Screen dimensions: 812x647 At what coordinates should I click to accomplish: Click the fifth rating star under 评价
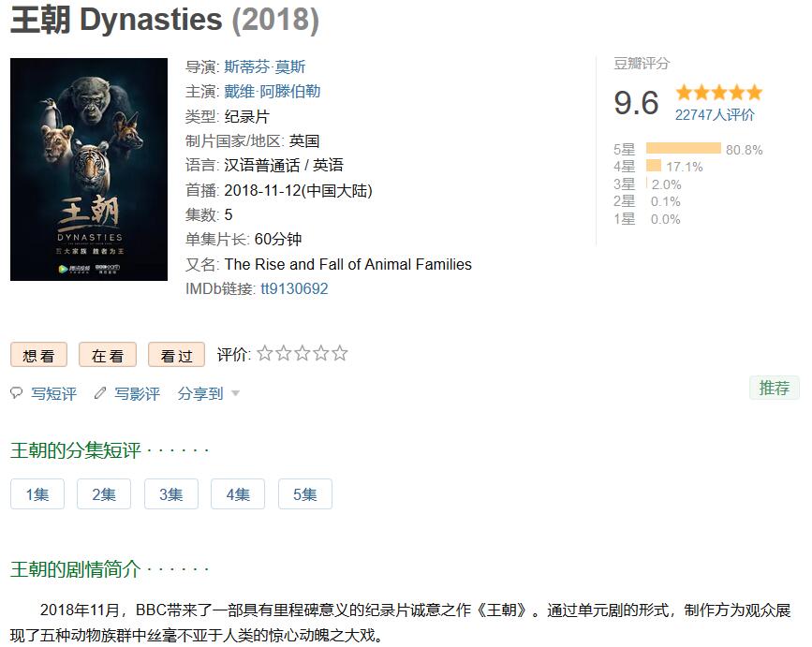[x=339, y=354]
